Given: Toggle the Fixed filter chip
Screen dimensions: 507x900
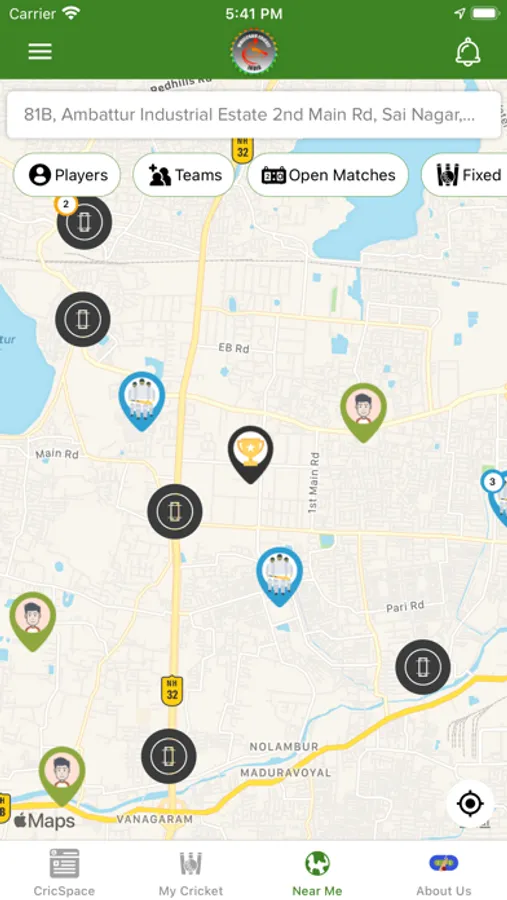Looking at the screenshot, I should [465, 175].
